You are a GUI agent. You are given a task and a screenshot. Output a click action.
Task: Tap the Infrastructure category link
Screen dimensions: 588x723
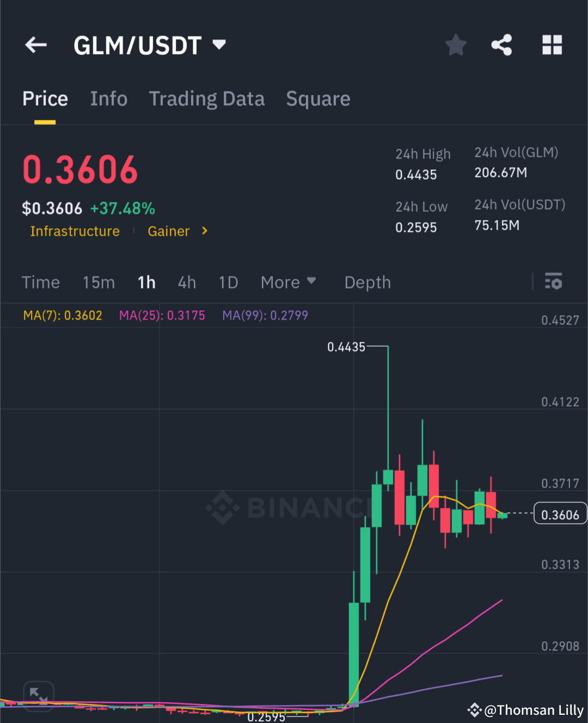pos(75,231)
